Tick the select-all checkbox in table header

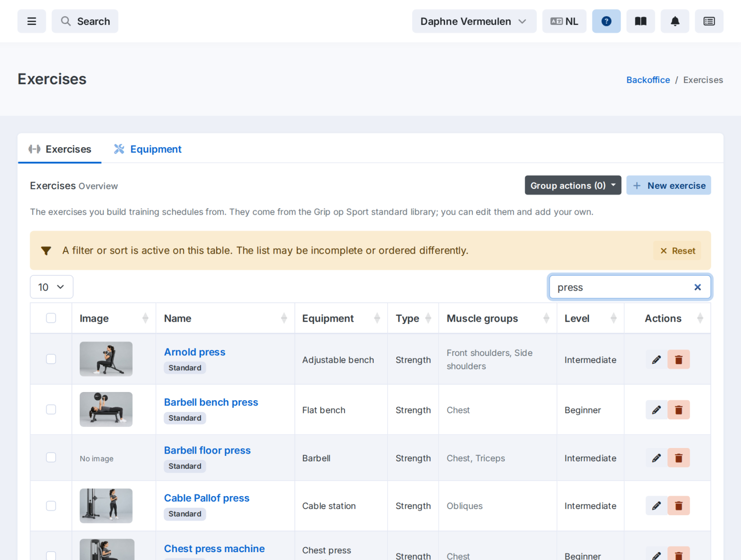[51, 318]
